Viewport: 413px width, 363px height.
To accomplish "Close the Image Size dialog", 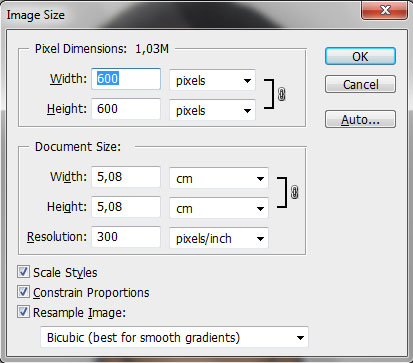I will pyautogui.click(x=385, y=10).
